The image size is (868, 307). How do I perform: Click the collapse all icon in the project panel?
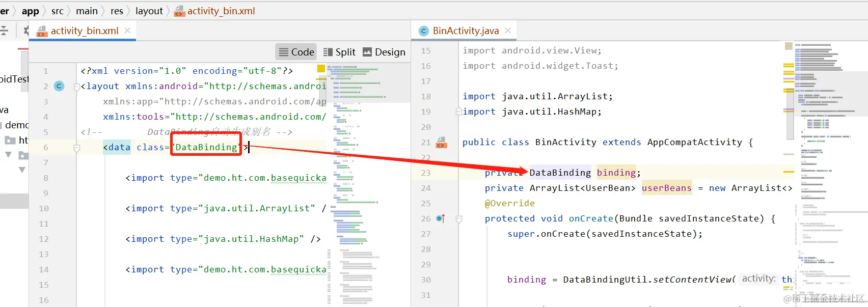point(4,31)
